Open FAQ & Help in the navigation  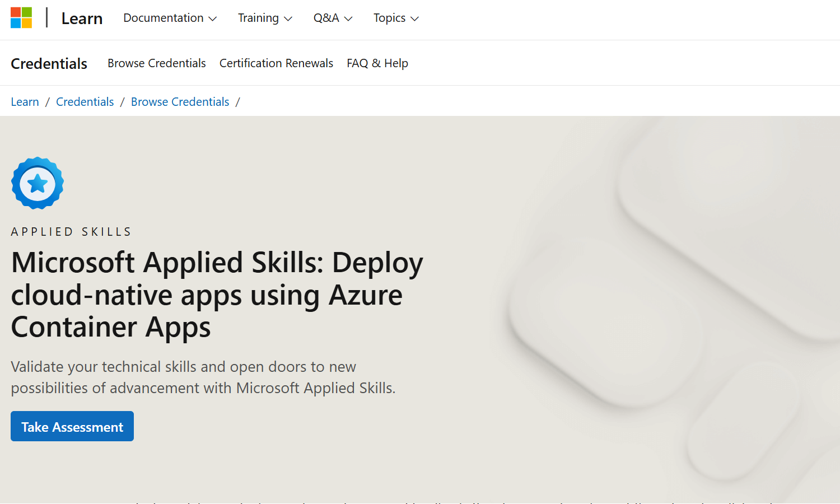(x=377, y=63)
